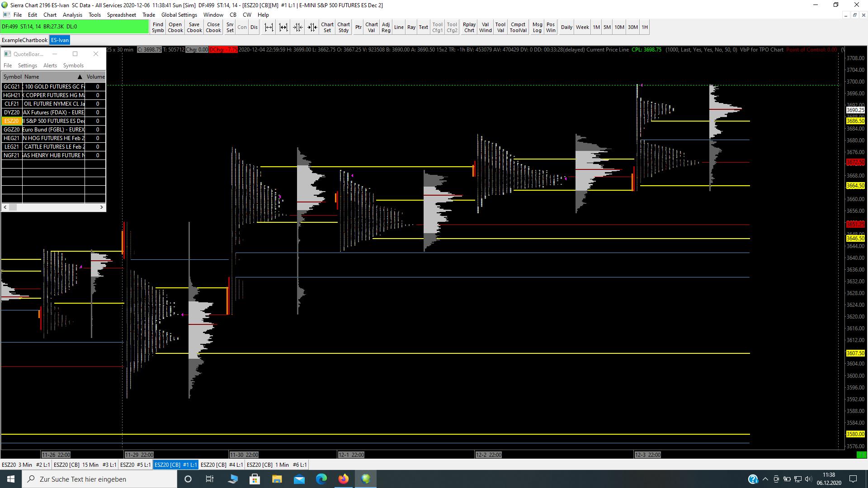Open the Global Settings menu
The image size is (868, 488).
[x=179, y=15]
